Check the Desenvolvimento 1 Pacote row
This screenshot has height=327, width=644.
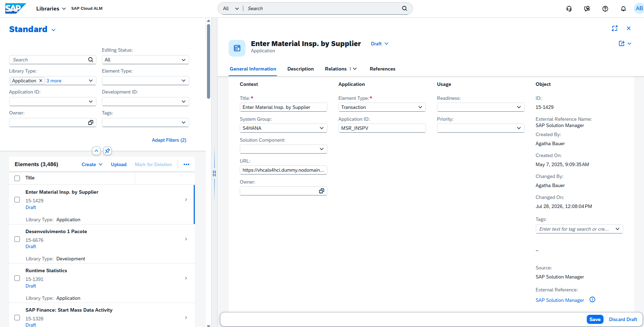(17, 239)
